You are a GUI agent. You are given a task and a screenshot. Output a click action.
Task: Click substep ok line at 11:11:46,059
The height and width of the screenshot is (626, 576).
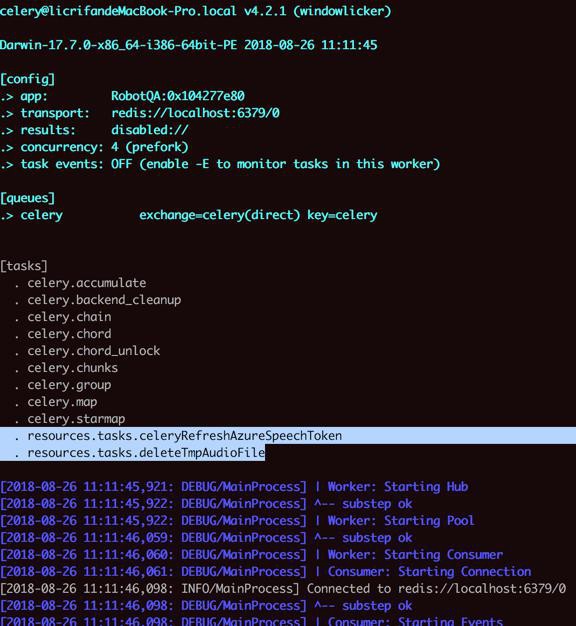[x=206, y=538]
